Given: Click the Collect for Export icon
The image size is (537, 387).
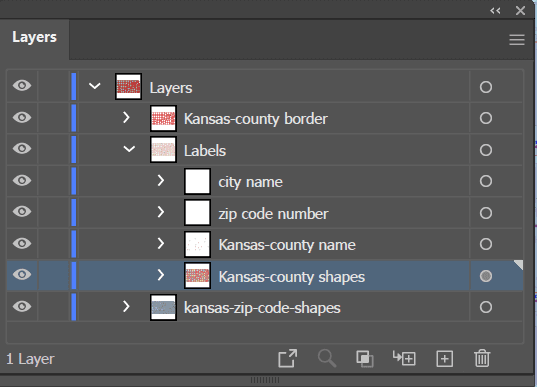Looking at the screenshot, I should point(287,359).
